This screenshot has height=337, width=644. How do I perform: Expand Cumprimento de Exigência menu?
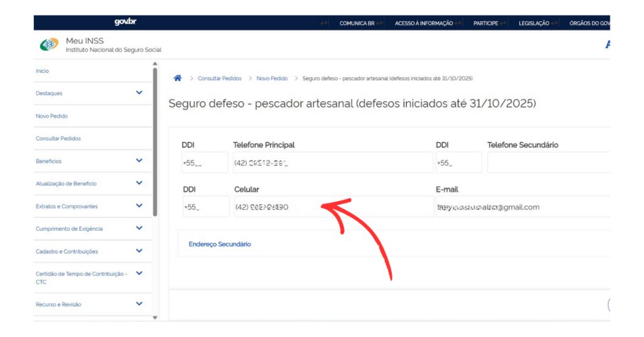[x=139, y=229]
